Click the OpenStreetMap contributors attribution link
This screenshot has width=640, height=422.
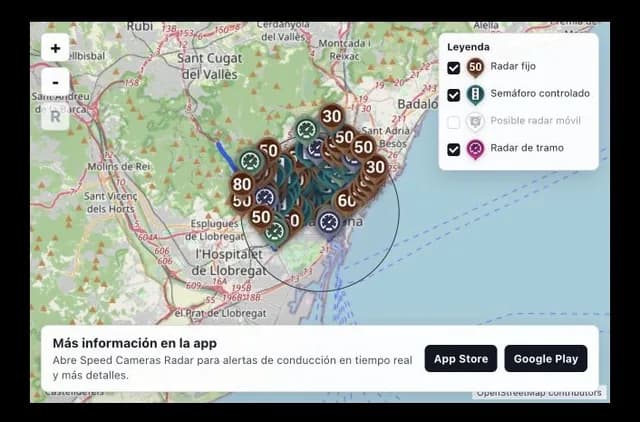tap(539, 393)
